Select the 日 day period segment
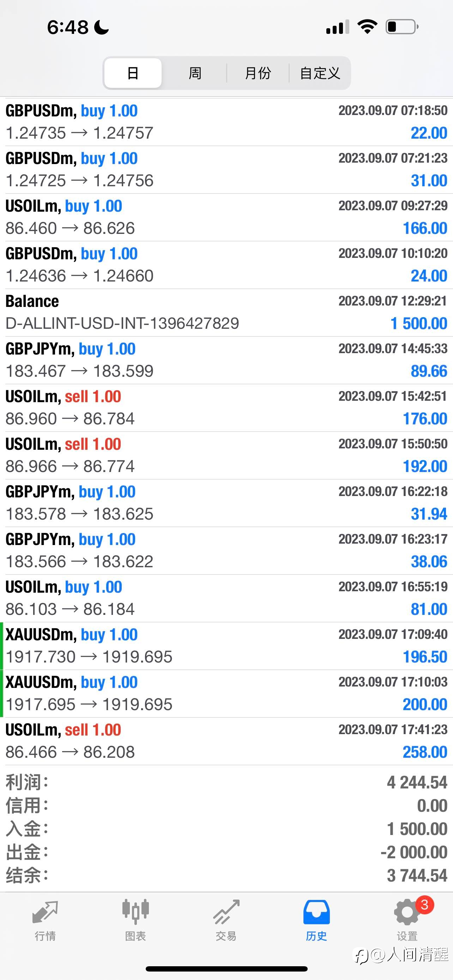453x980 pixels. [x=133, y=73]
